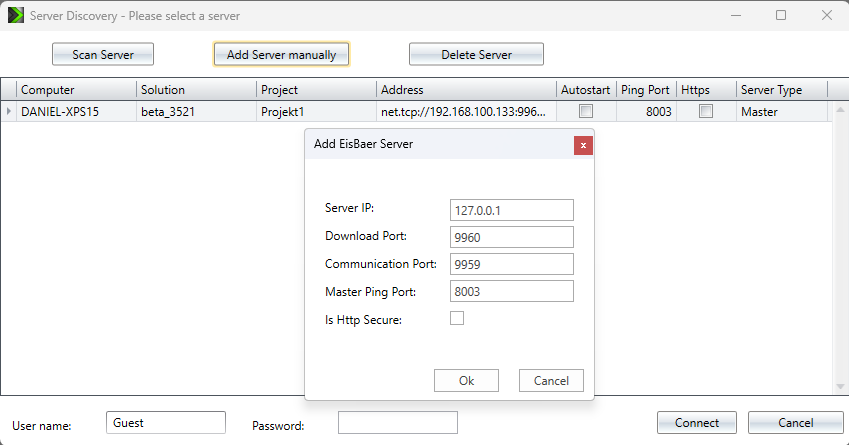Screen dimensions: 849x445
Task: Select the DANIEL-XPS15 computer cell
Action: pos(76,112)
